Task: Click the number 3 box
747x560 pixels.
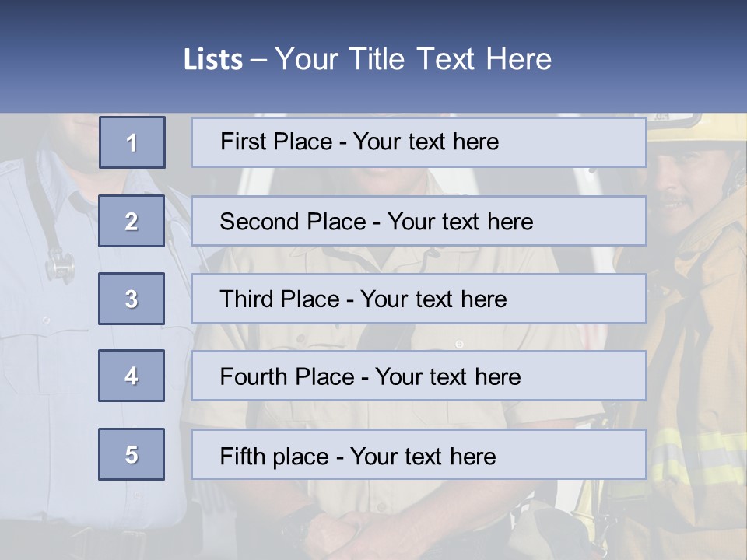Action: (132, 299)
